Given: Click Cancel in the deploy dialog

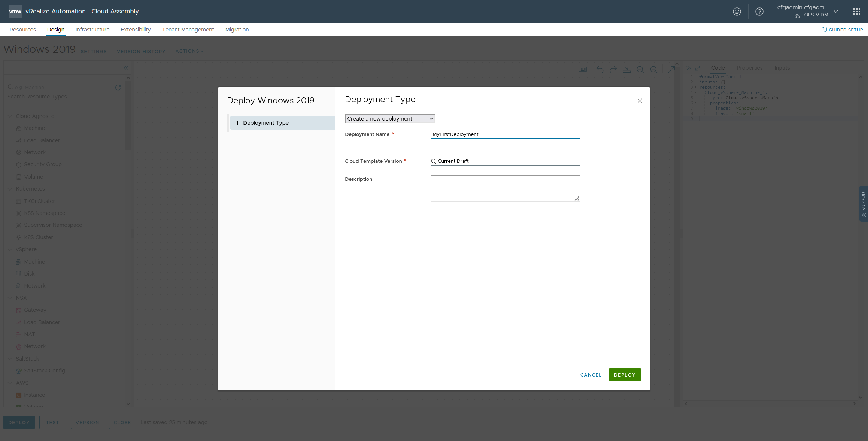Looking at the screenshot, I should [x=591, y=375].
